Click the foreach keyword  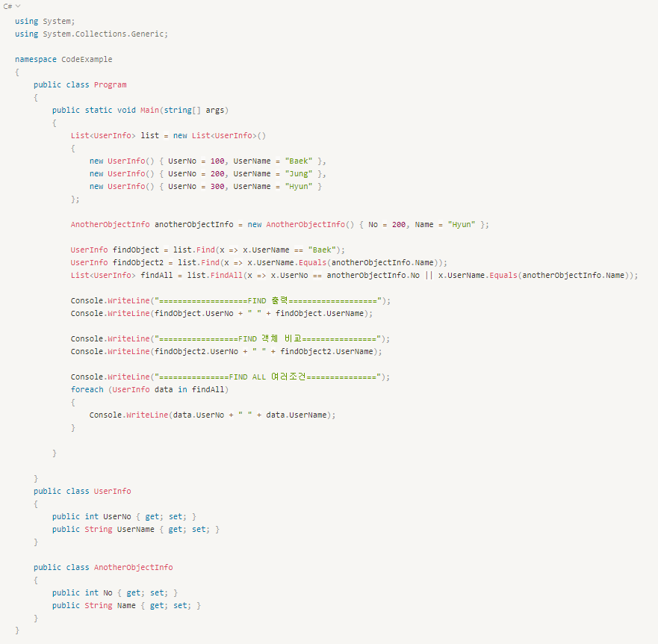(87, 389)
